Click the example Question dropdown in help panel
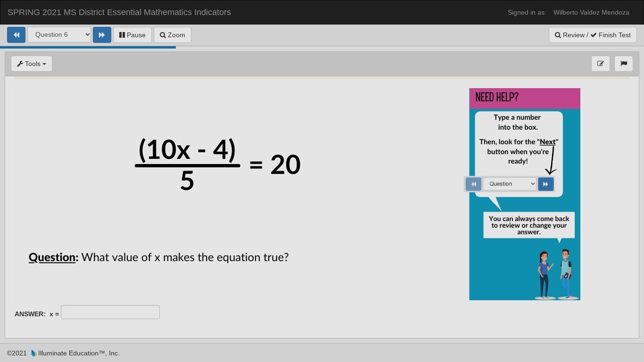 (x=509, y=184)
